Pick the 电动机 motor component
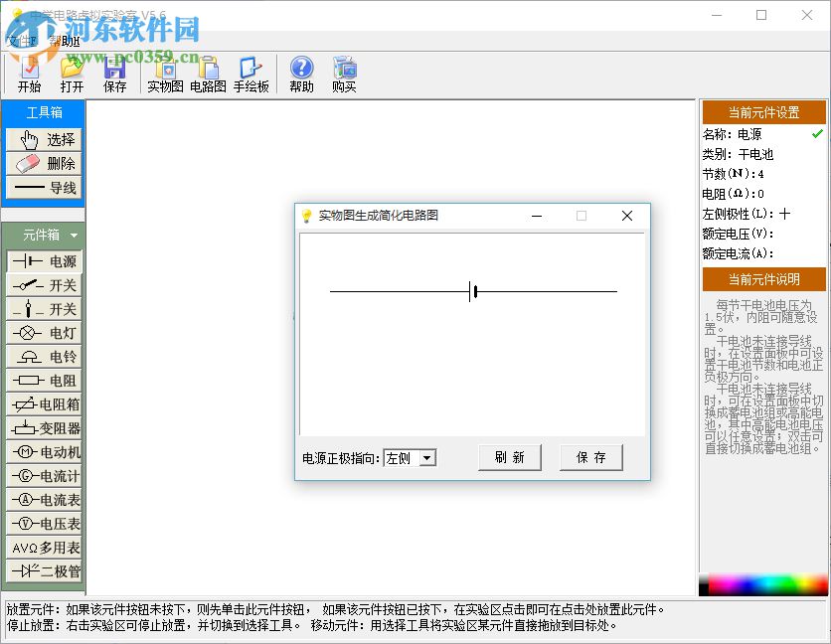 pos(45,452)
